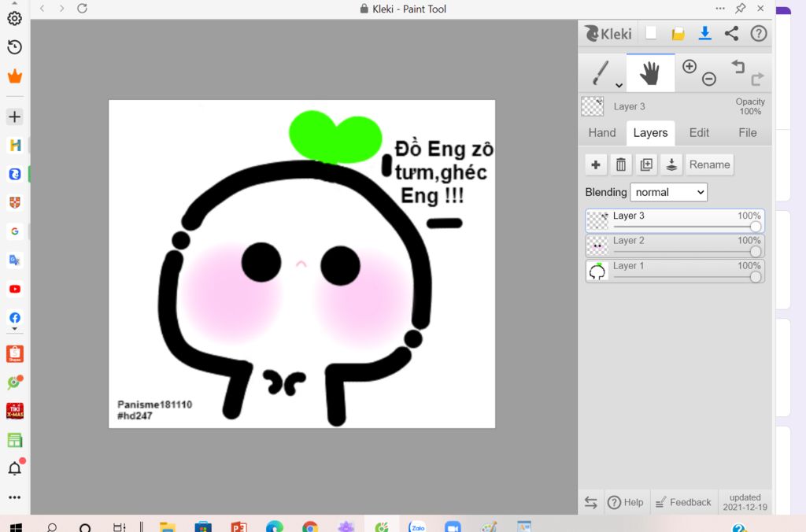Open Shopee from the sidebar

click(15, 353)
